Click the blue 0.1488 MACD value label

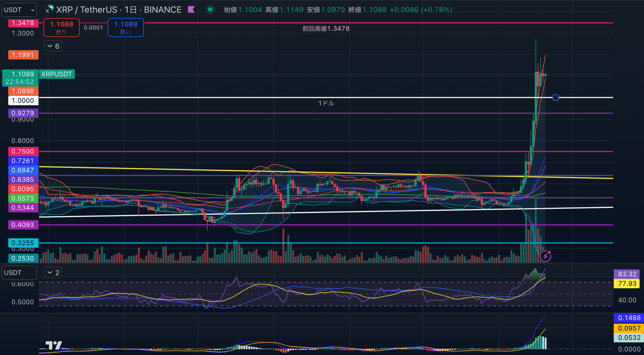coord(629,318)
